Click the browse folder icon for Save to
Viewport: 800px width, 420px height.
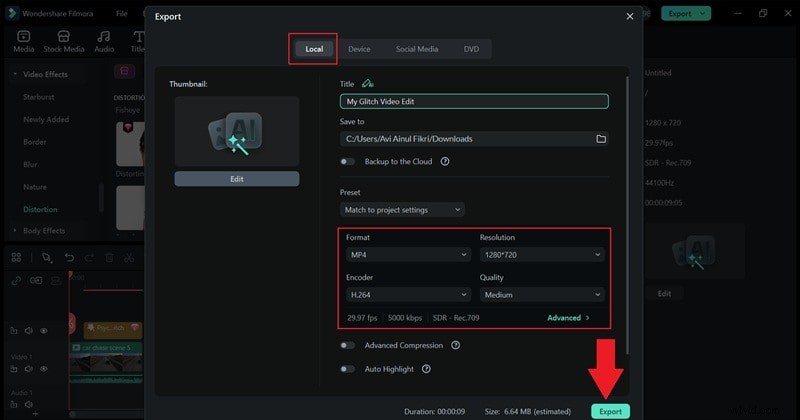(x=601, y=139)
